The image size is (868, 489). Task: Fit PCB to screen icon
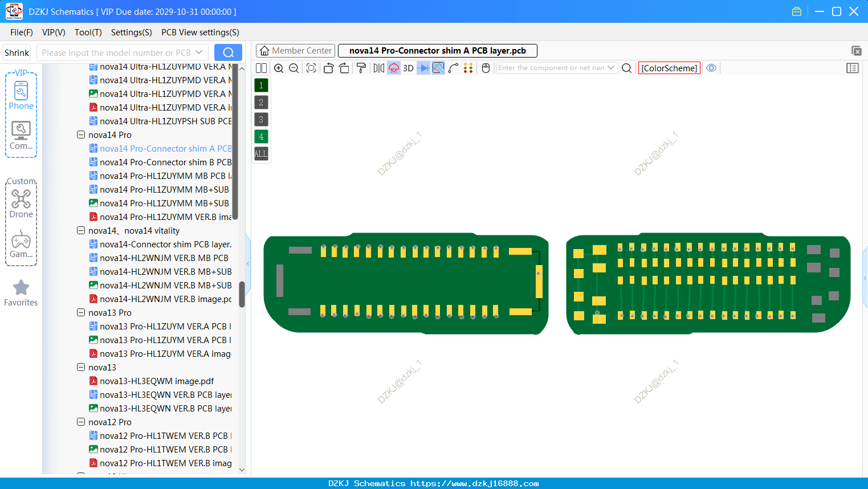tap(311, 68)
